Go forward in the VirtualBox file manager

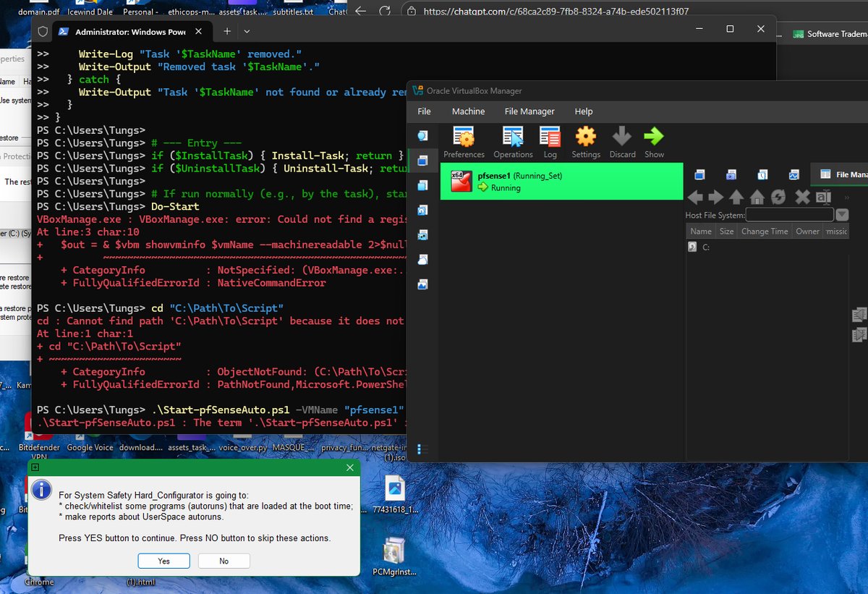click(715, 197)
